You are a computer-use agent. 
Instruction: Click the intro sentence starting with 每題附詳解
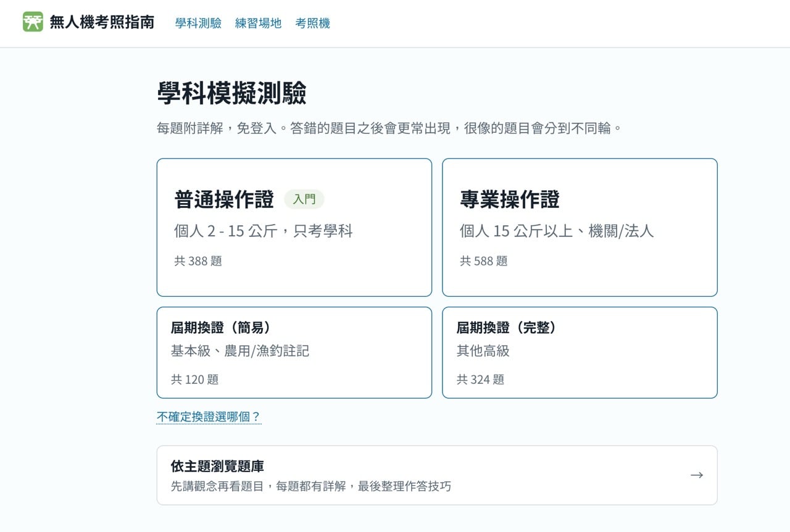click(x=389, y=128)
